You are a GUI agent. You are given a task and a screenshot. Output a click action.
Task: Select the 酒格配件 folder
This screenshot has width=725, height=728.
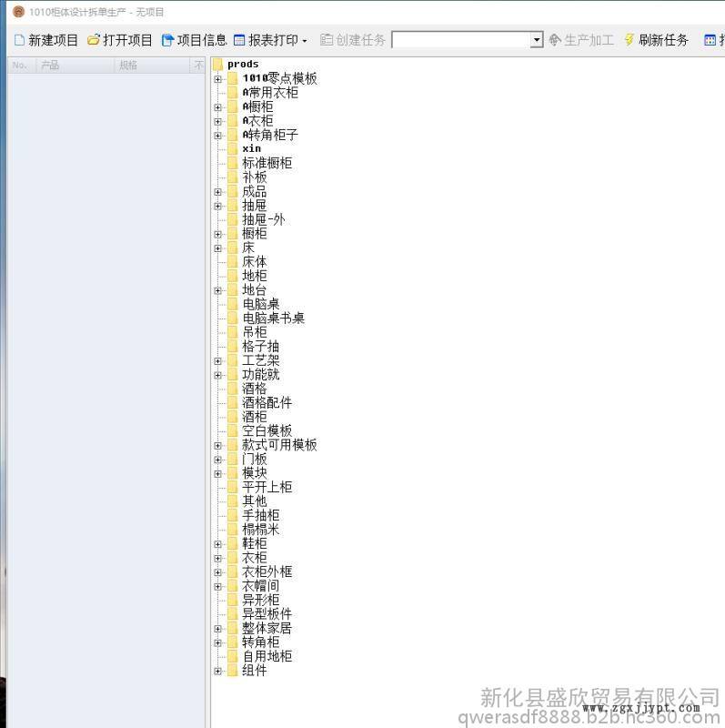pyautogui.click(x=267, y=403)
